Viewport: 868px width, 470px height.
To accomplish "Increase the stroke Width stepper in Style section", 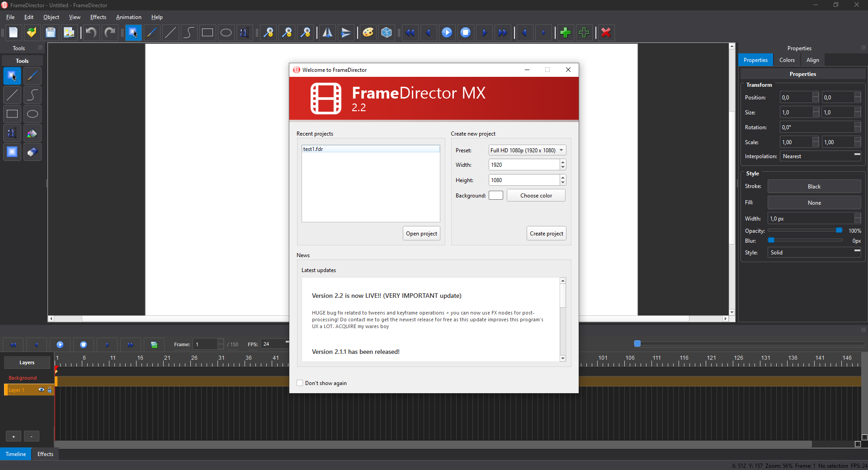I will 858,216.
